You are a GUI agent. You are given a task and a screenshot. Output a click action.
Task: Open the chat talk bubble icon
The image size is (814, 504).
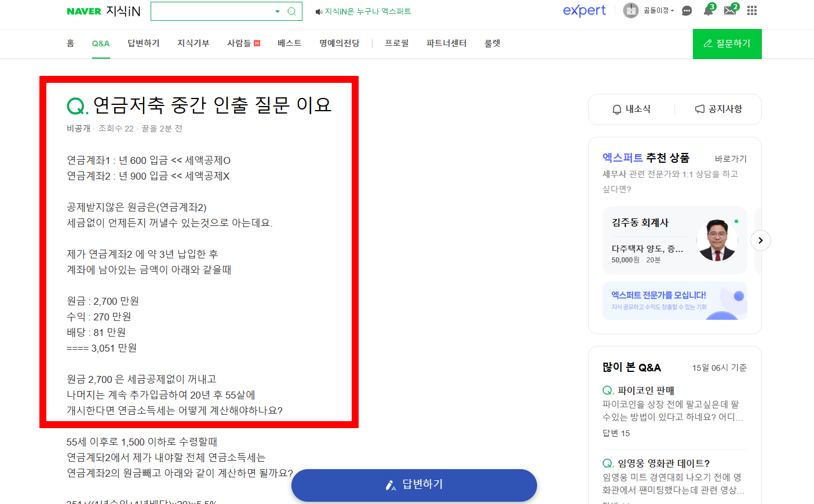[x=687, y=10]
